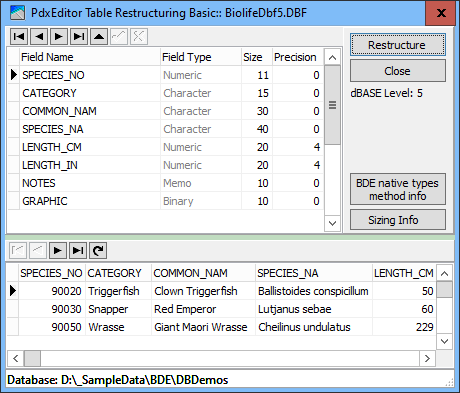Click precision 4 of LENGTH_CM row
The width and height of the screenshot is (460, 393).
298,147
